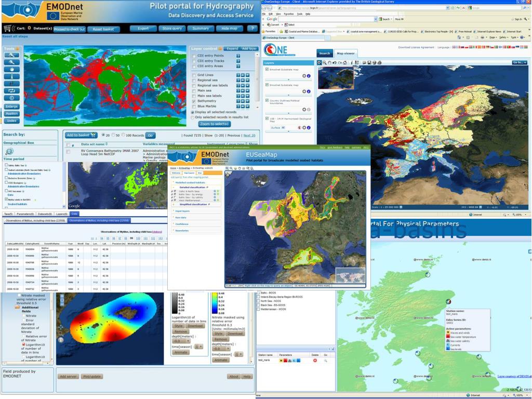Toggle the checked Logarithm10 of number of data checkbox
Screen dimensions: 532x399
coord(24,344)
